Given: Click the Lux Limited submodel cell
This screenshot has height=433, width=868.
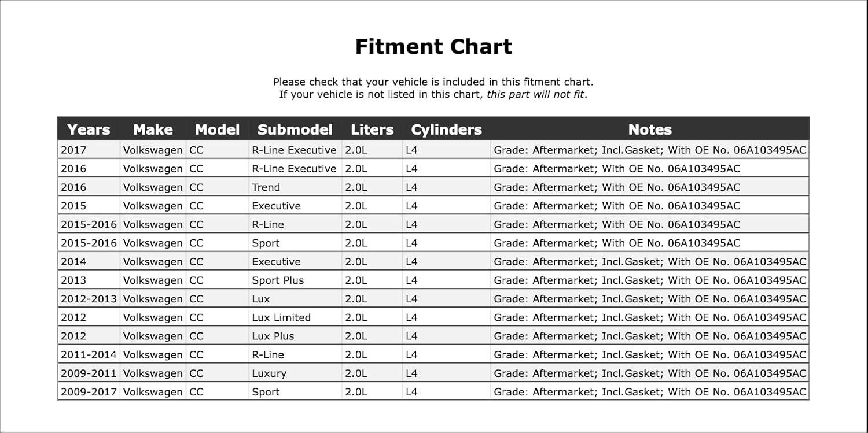Looking at the screenshot, I should click(281, 317).
